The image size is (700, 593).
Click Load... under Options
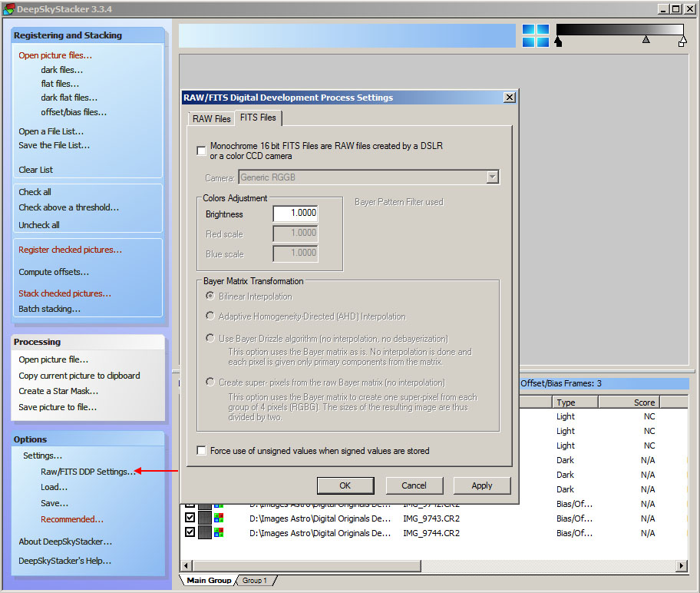point(54,488)
